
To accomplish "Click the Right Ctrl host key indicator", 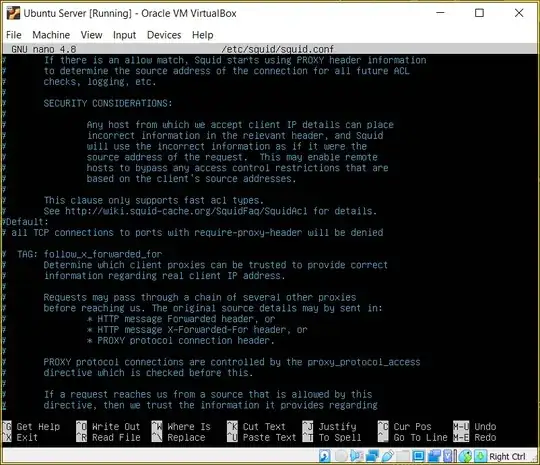I will [507, 456].
